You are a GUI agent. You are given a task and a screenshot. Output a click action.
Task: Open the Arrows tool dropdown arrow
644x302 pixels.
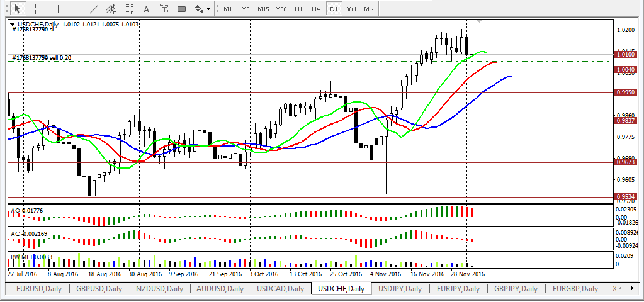[209, 9]
